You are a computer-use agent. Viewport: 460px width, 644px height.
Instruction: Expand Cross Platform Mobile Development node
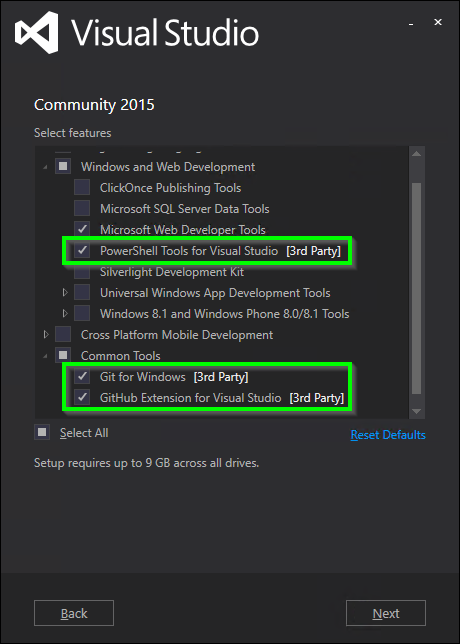[46, 334]
